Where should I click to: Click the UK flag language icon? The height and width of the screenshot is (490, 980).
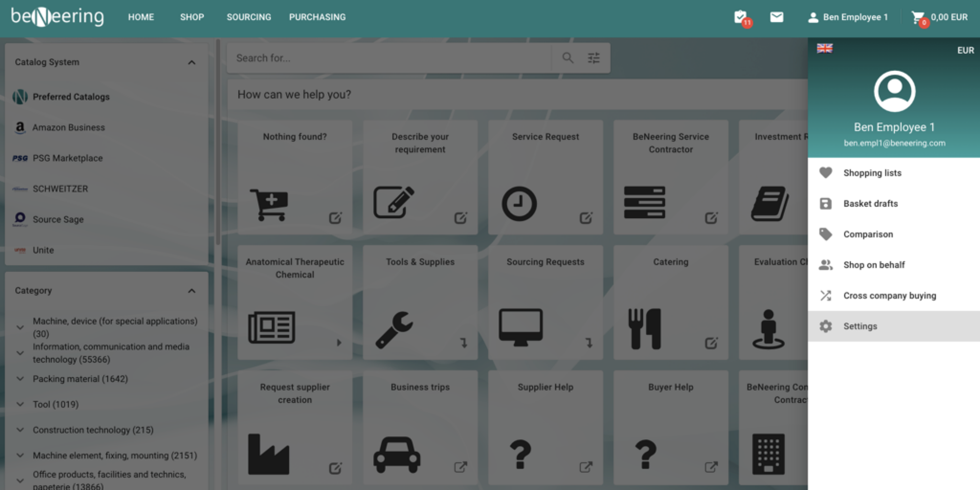(x=824, y=48)
